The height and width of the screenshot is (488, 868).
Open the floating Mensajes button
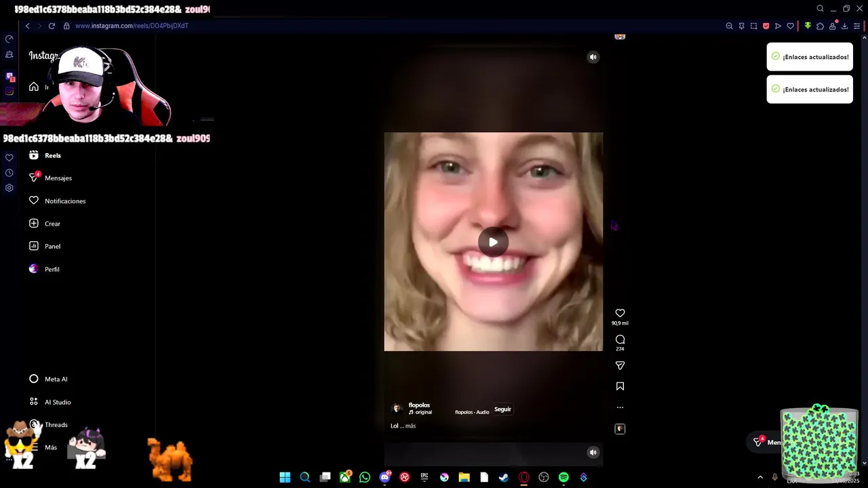765,442
